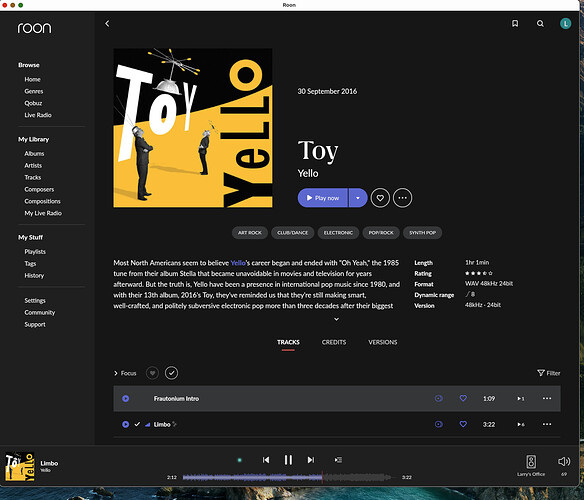Toggle the Limbo track checkmark
The height and width of the screenshot is (500, 584).
tap(137, 424)
